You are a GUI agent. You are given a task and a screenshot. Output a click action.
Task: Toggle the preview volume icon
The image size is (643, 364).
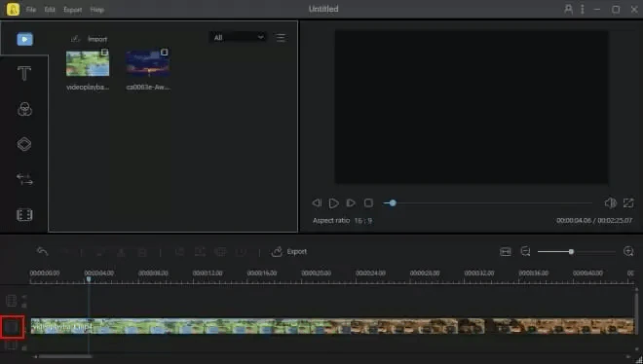(610, 203)
